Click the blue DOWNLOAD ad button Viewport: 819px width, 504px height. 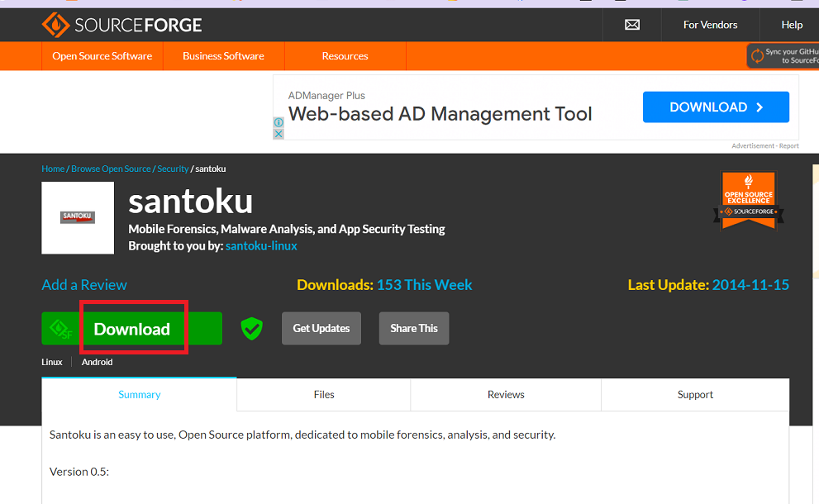[x=716, y=107]
